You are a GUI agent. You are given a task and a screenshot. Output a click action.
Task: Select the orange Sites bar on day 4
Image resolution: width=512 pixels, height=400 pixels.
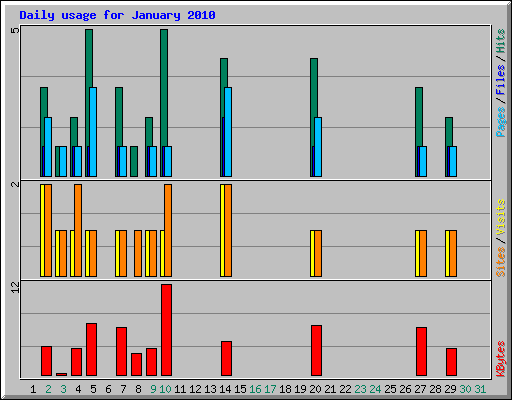(78, 230)
